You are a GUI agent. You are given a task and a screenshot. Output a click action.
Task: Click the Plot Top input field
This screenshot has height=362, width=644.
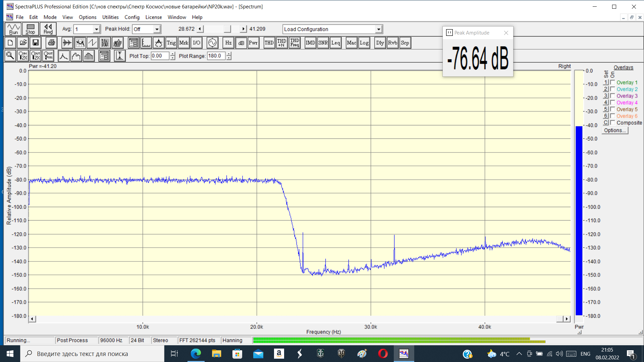[160, 56]
